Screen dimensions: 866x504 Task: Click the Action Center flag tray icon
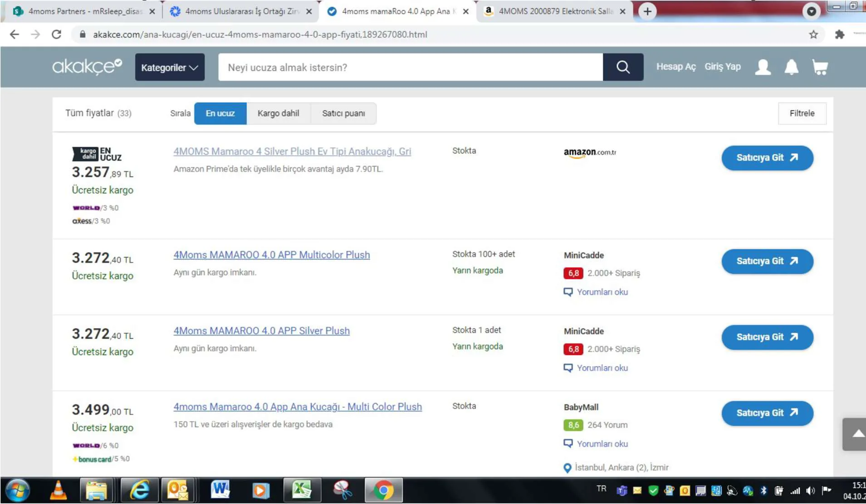pos(827,490)
